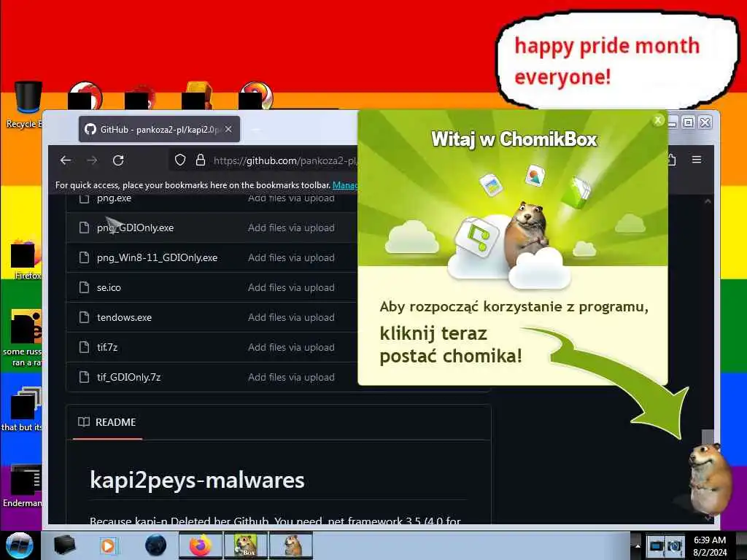Image resolution: width=747 pixels, height=560 pixels.
Task: Open Windows Media Player from taskbar
Action: (x=108, y=545)
